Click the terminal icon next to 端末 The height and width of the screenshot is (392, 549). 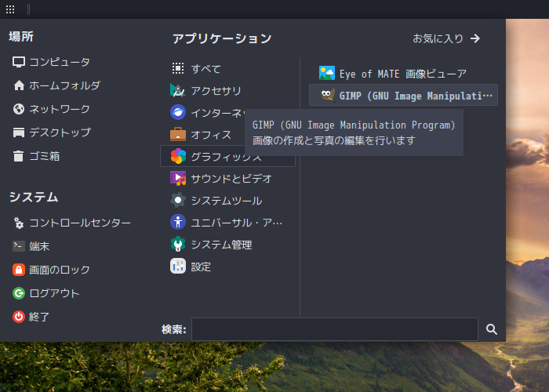(19, 246)
